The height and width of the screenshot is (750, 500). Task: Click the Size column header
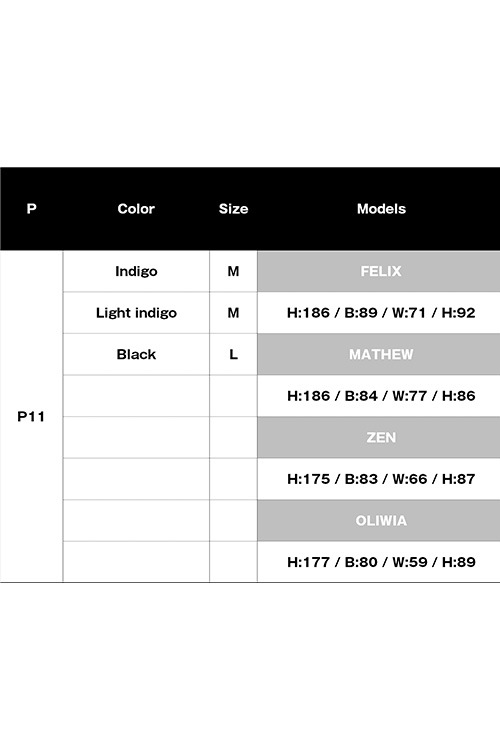(x=233, y=209)
